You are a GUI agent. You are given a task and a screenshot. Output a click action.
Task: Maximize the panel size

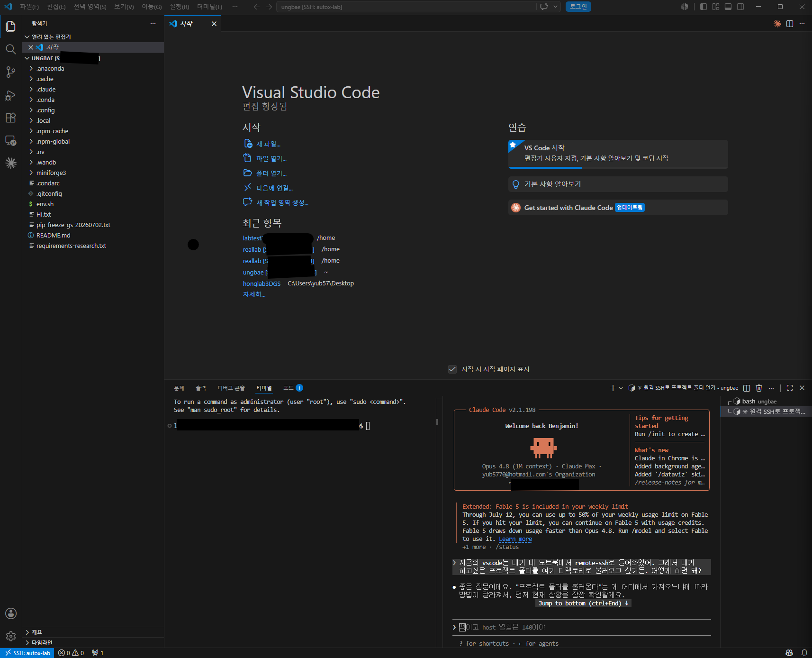tap(790, 388)
